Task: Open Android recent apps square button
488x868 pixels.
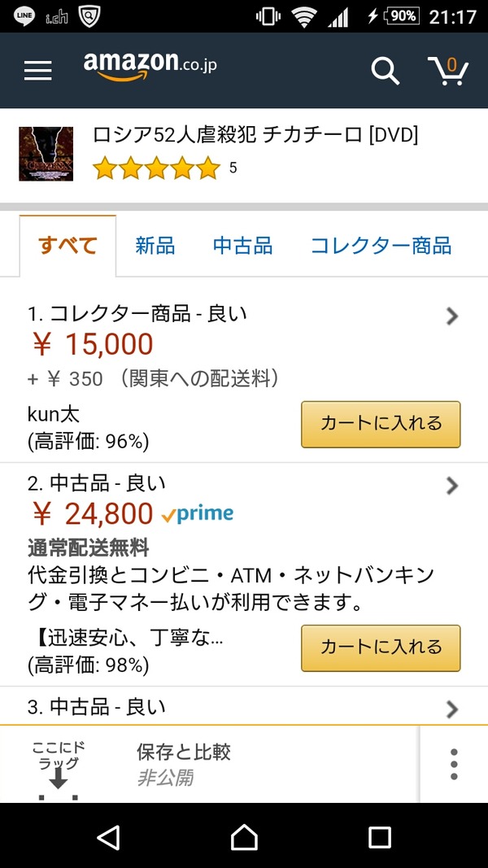Action: (x=380, y=836)
